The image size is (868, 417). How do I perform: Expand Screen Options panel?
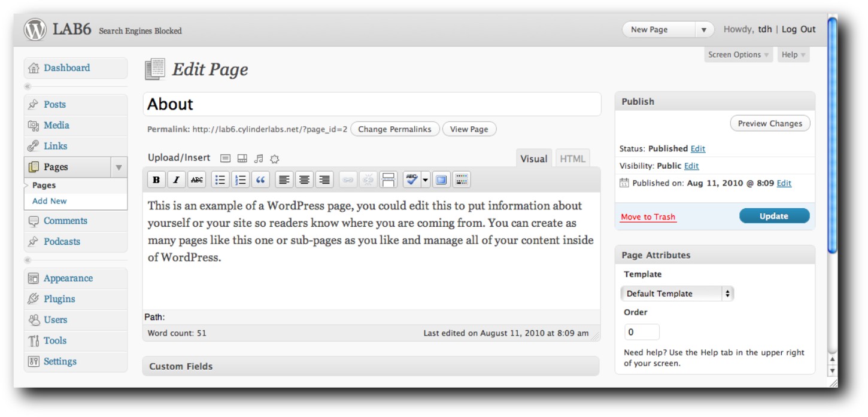739,54
